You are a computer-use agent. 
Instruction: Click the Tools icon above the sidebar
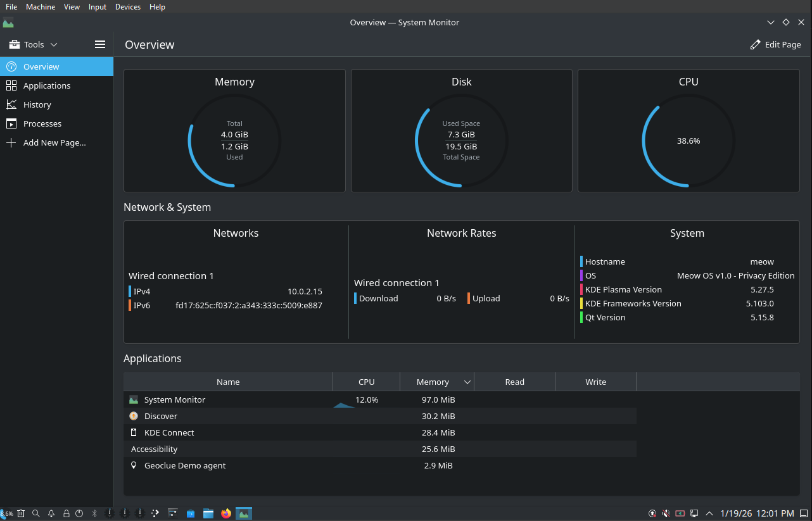pyautogui.click(x=14, y=44)
